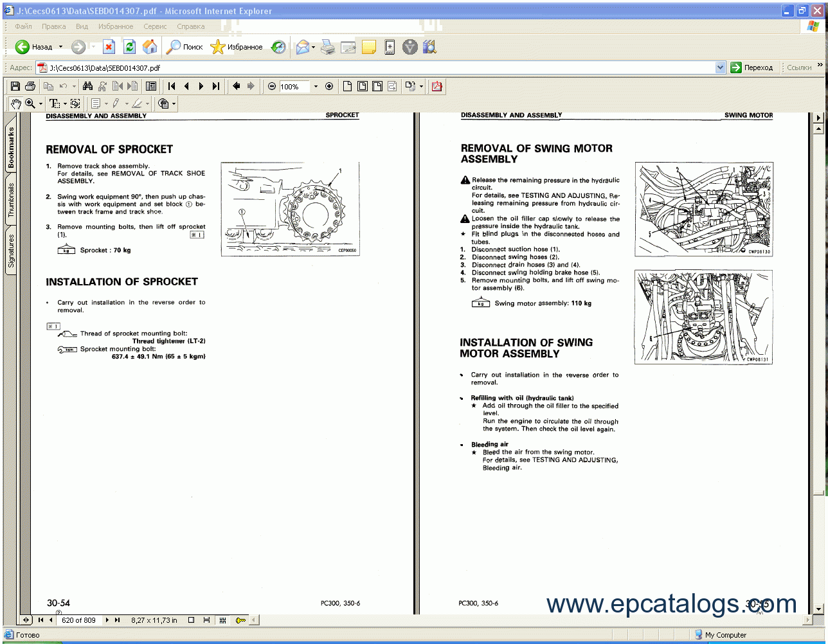
Task: Click the Избранное favorites star button
Action: [x=237, y=47]
